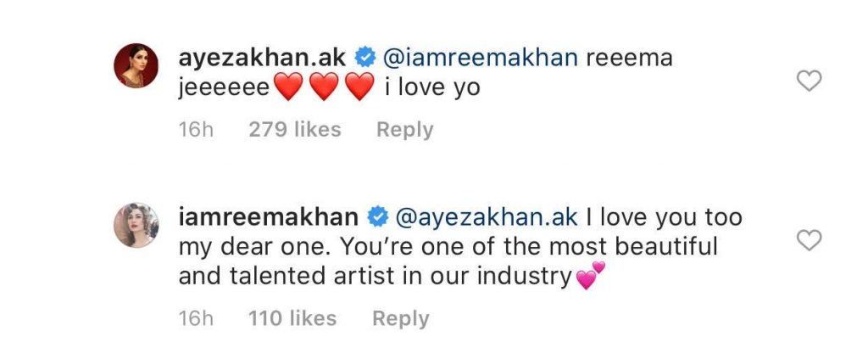Click the verified badge beside ayezakhan.ak username
The height and width of the screenshot is (359, 868).
366,59
